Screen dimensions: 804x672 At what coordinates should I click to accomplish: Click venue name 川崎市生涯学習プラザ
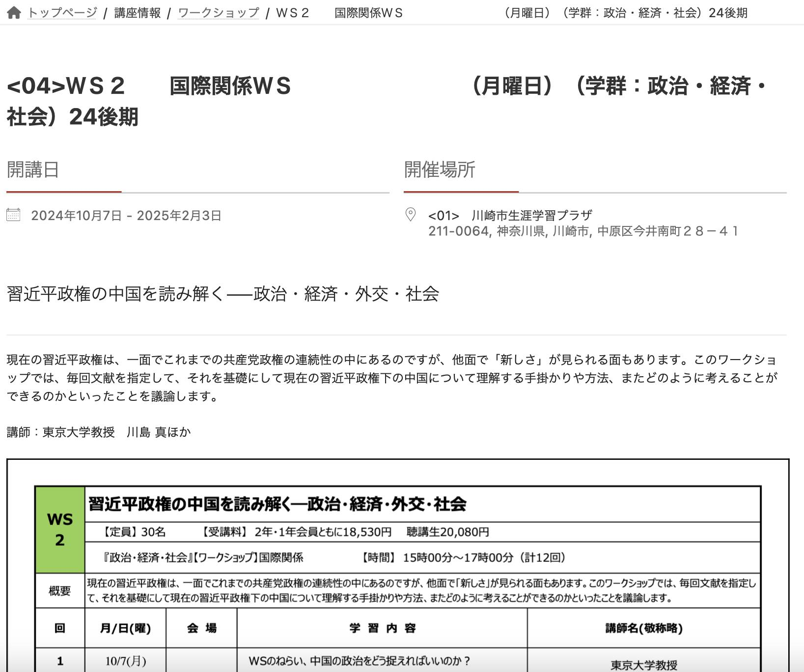532,215
